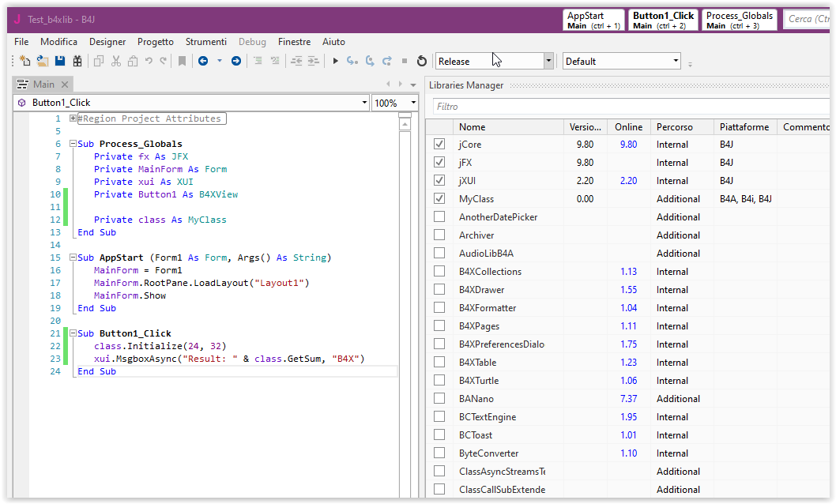Open the Release build configuration dropdown
Image resolution: width=836 pixels, height=504 pixels.
point(548,61)
